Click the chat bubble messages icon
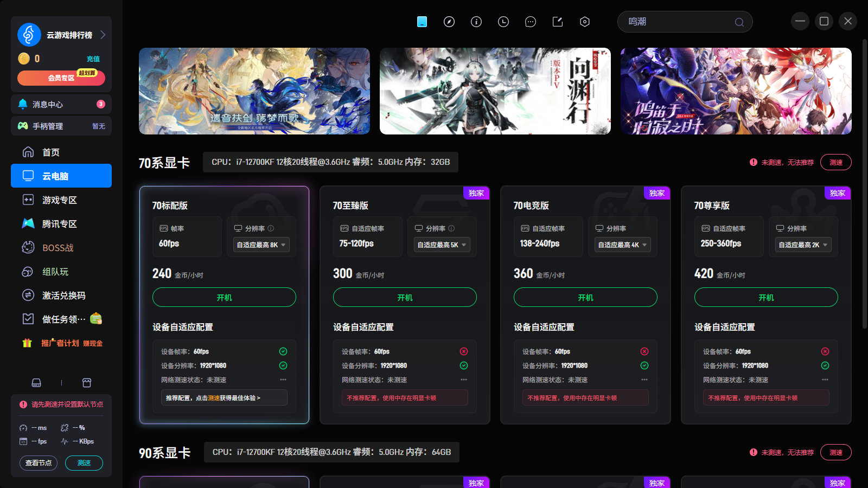The image size is (868, 488). coord(531,22)
